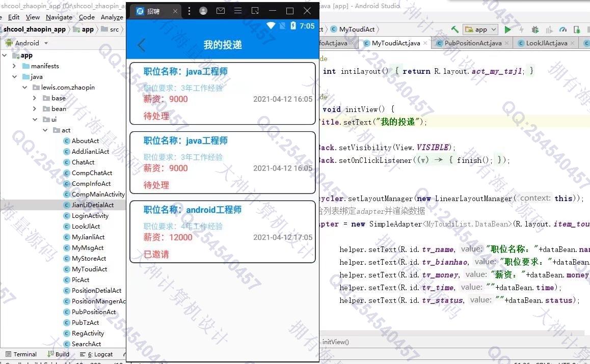The width and height of the screenshot is (590, 364).
Task: Collapse the java folder
Action: tap(15, 77)
